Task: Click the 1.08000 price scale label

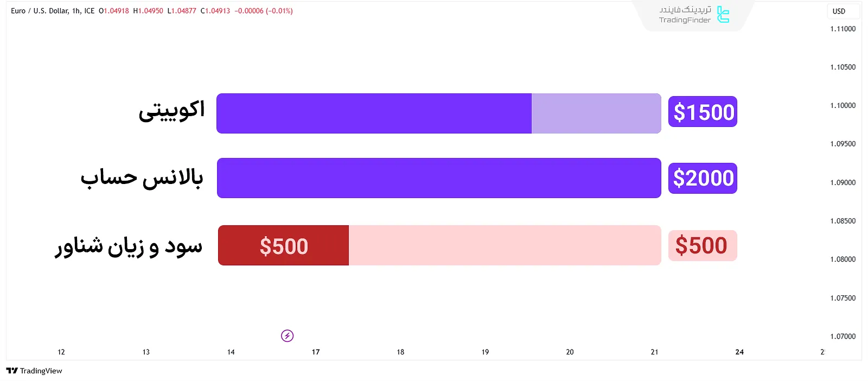Action: (843, 259)
